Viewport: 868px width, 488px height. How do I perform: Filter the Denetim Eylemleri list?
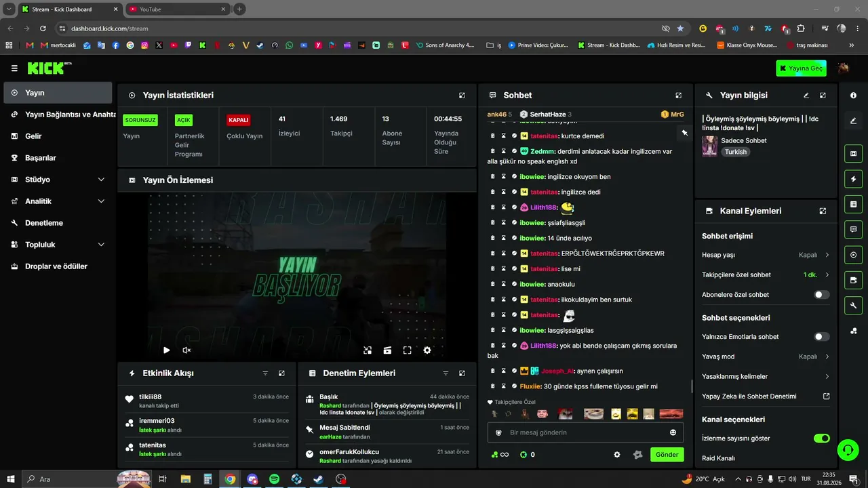click(446, 373)
